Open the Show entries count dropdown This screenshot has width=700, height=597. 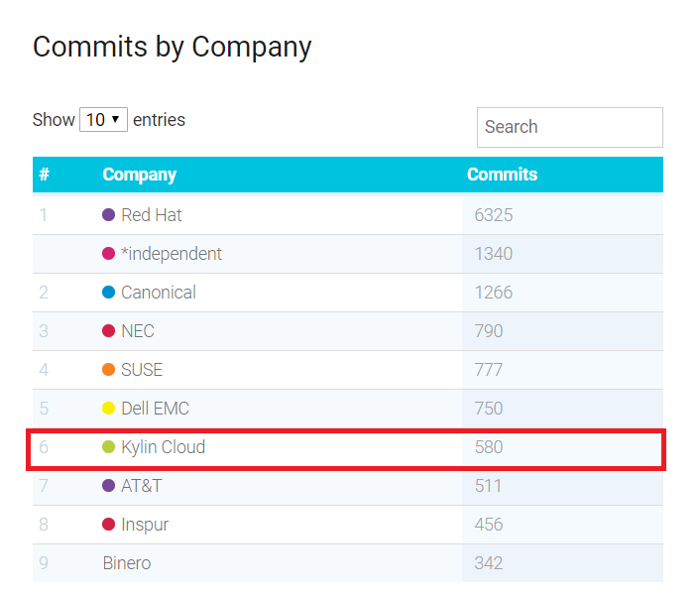pos(103,120)
